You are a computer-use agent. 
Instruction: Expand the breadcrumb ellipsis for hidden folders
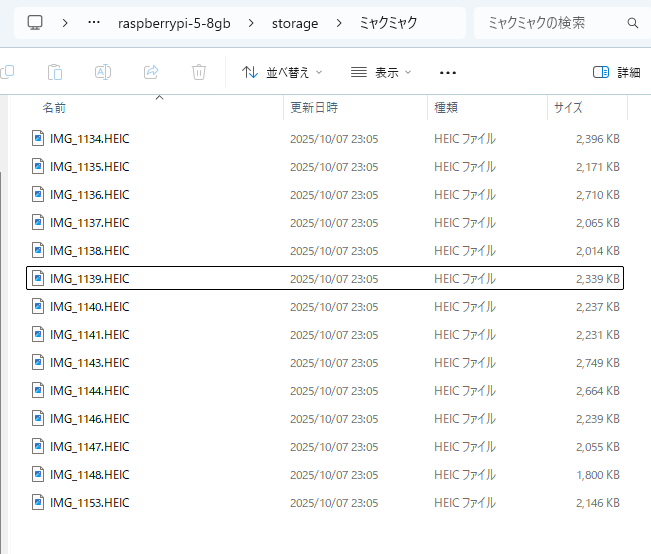(x=94, y=22)
